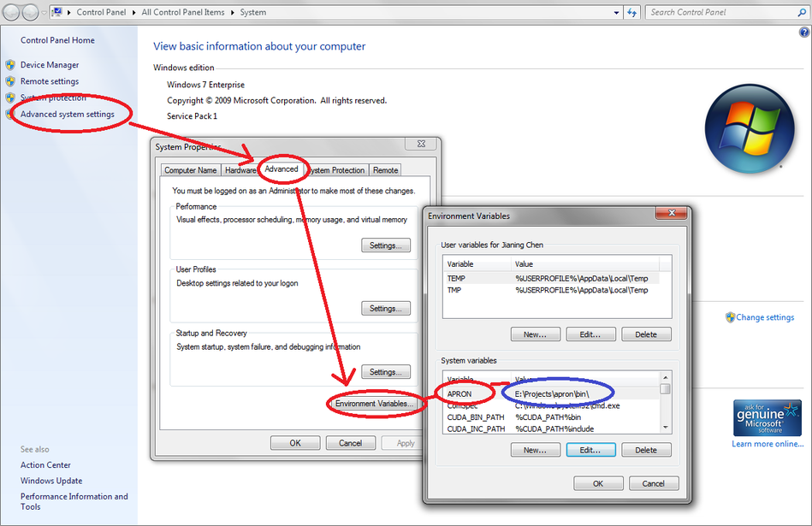Click Delete under User variables
The width and height of the screenshot is (812, 526).
[646, 334]
